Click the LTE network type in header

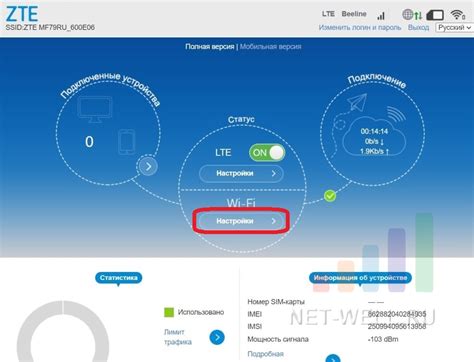328,14
